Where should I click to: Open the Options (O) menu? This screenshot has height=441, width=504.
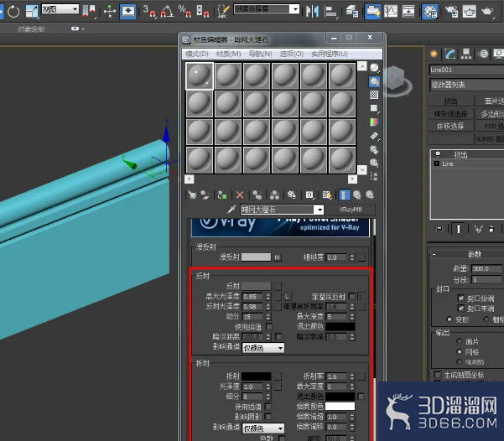pos(292,54)
